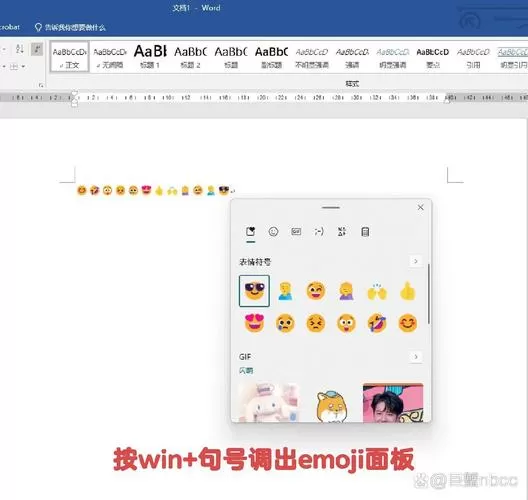This screenshot has width=528, height=500.
Task: Click the 样式 group label in the ribbon
Action: click(x=352, y=84)
